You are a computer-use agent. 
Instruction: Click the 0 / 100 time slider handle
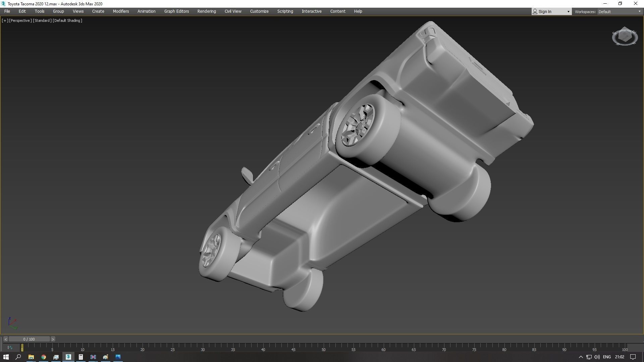29,339
